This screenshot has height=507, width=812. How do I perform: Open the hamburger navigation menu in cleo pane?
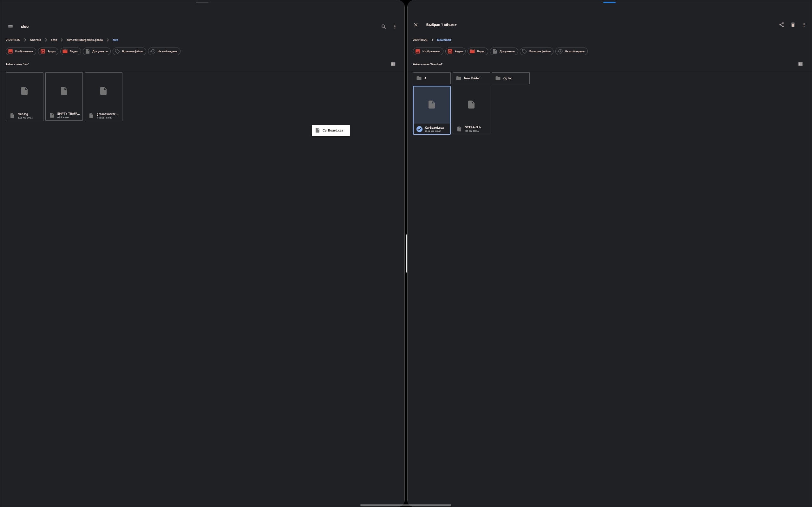click(10, 27)
